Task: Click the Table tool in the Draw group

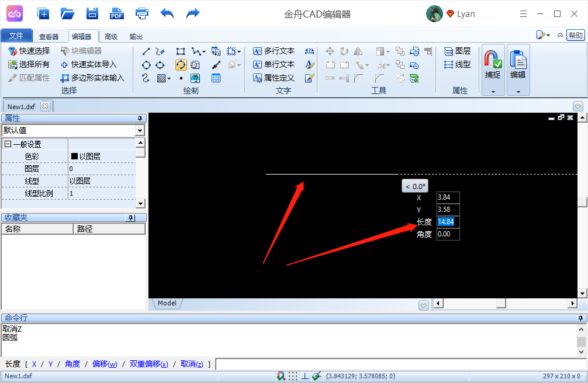Action: (216, 78)
